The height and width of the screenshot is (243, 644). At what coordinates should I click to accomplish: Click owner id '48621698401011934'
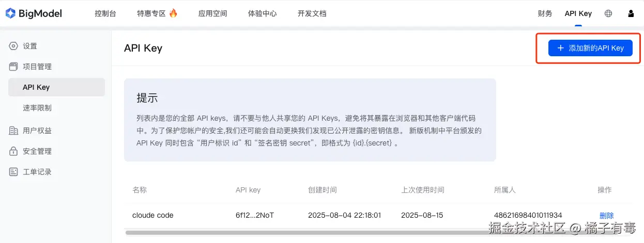(528, 215)
